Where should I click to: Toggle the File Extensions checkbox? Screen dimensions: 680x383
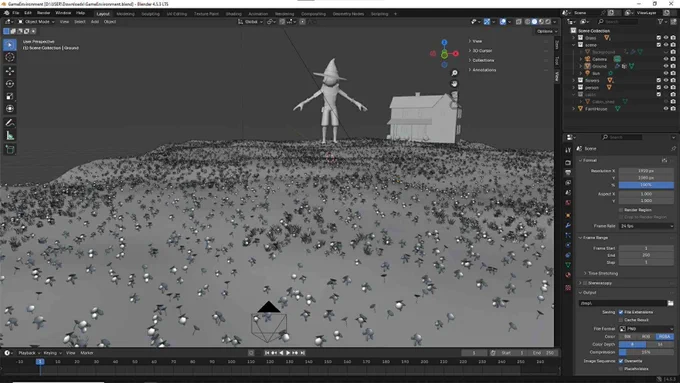pyautogui.click(x=621, y=312)
